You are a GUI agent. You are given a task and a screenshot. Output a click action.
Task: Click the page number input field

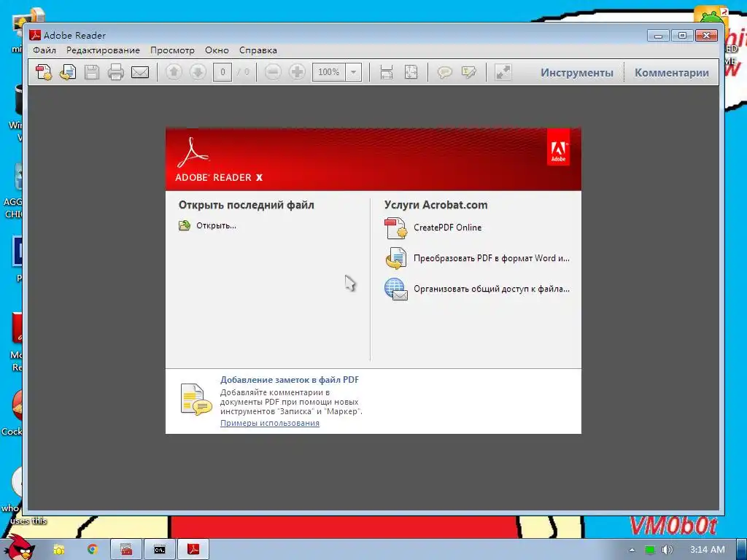tap(222, 72)
